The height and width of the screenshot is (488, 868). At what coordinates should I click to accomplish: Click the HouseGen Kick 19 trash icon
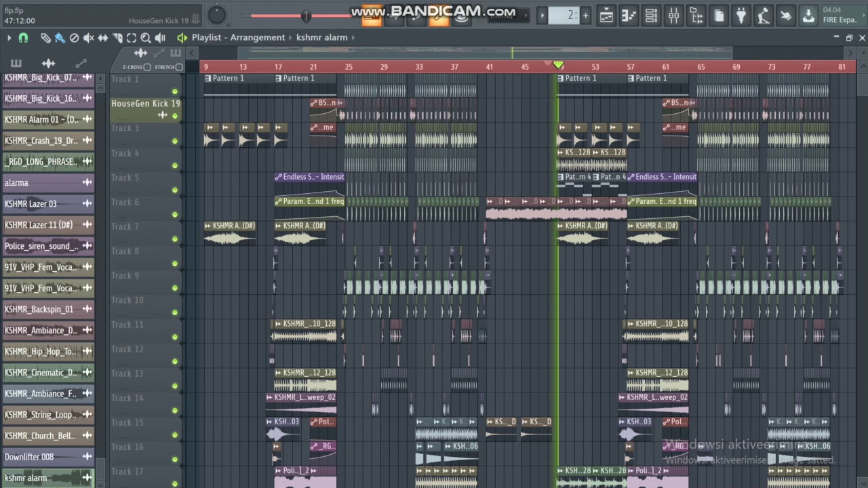point(195,18)
